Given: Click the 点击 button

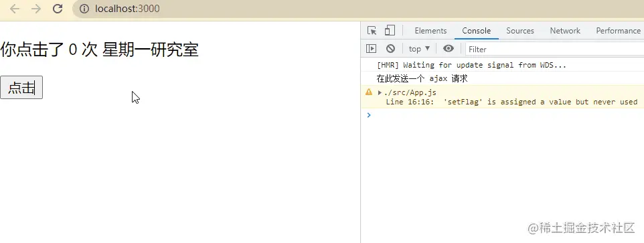Looking at the screenshot, I should pyautogui.click(x=21, y=88).
